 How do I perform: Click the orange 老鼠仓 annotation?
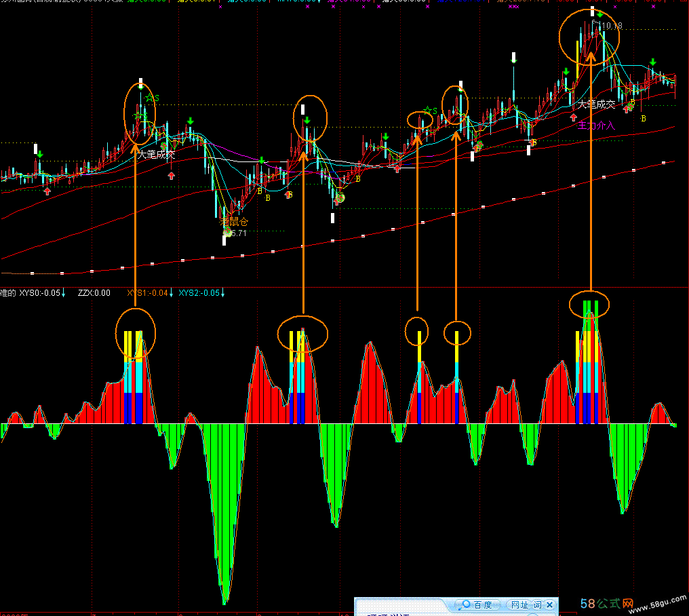click(233, 221)
